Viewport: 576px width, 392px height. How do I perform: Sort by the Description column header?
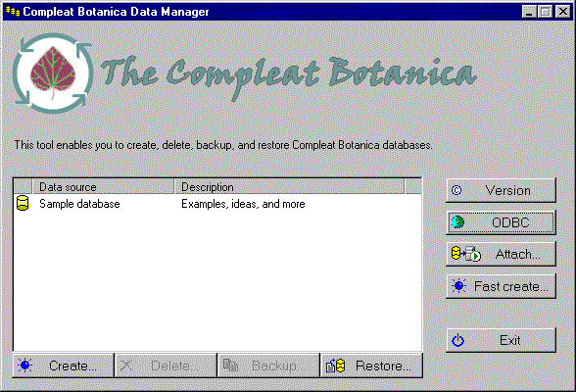[x=289, y=187]
